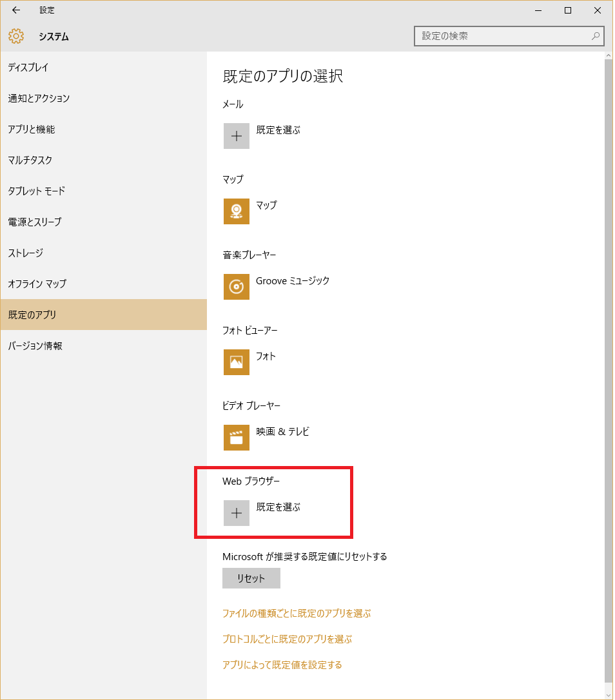
Task: Open バージョン情報 page
Action: point(104,346)
